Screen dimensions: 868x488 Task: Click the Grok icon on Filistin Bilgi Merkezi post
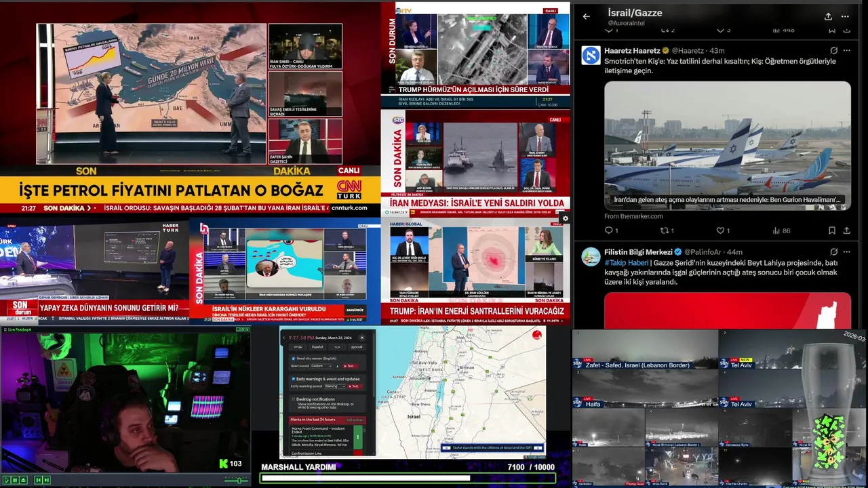(x=833, y=251)
